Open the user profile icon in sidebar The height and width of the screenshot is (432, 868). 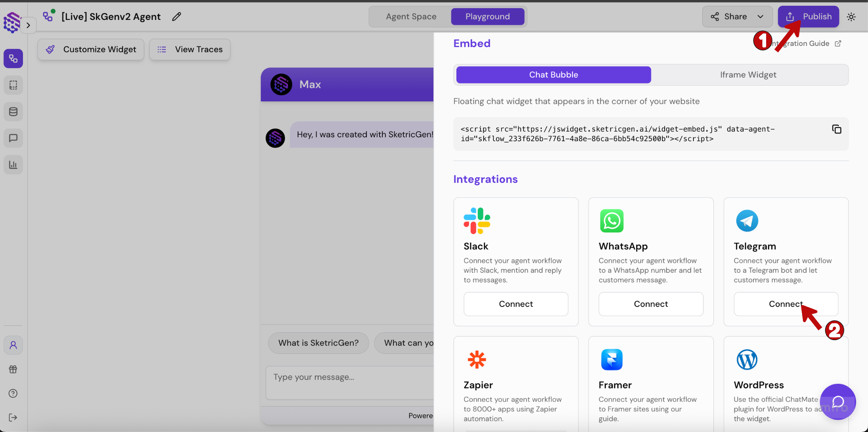13,345
